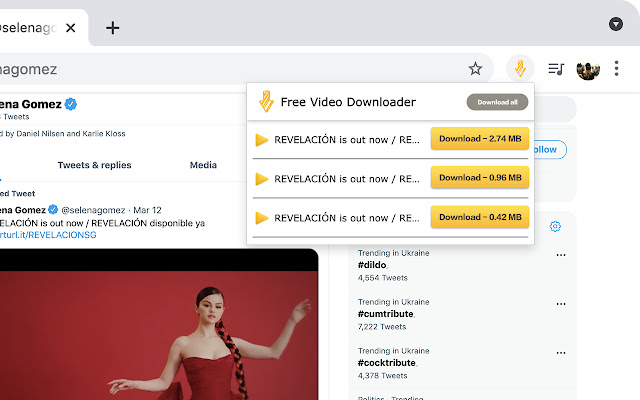
Task: Click play icon beside first REVELACIÓN video
Action: tap(262, 140)
